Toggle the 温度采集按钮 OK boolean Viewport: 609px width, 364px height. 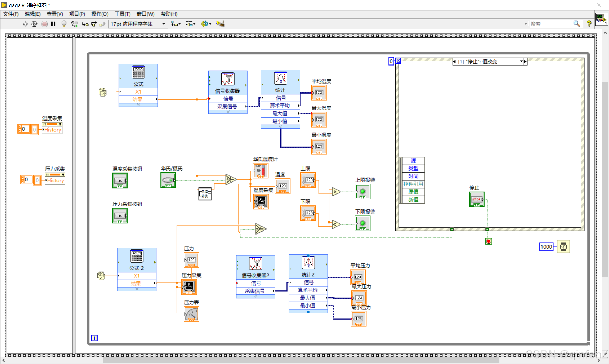[x=120, y=181]
